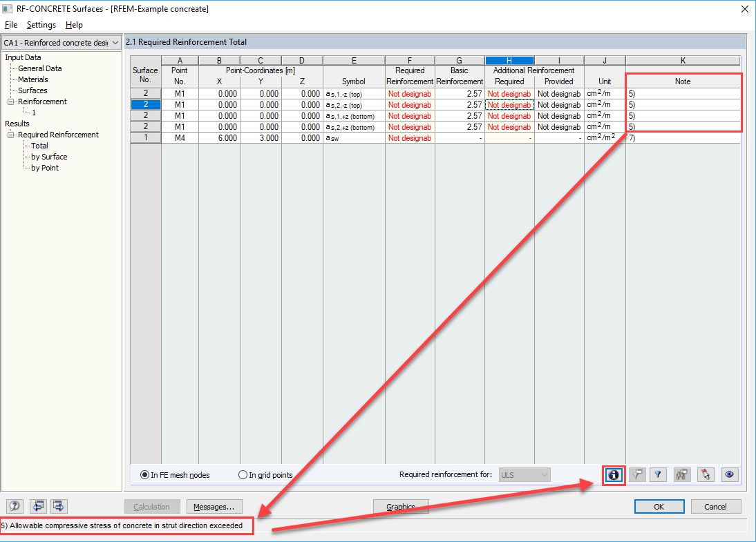
Task: Click the binoculars find-in-table icon
Action: click(x=682, y=475)
